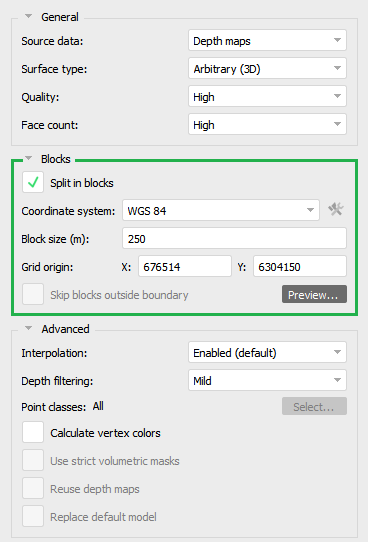Image resolution: width=368 pixels, height=542 pixels.
Task: Uncheck the Split in blocks checkbox
Action: (x=33, y=182)
